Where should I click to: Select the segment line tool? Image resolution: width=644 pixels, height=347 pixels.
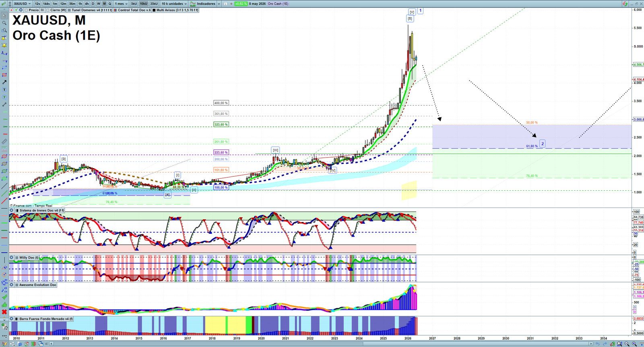tap(4, 104)
